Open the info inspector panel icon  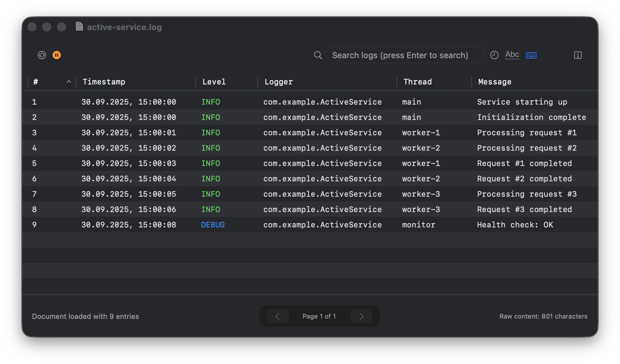pyautogui.click(x=578, y=55)
